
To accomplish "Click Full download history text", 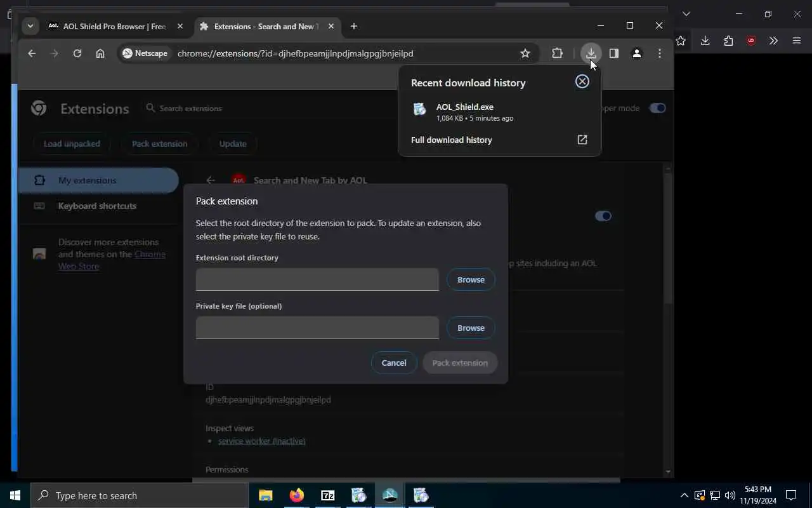I will pyautogui.click(x=452, y=140).
